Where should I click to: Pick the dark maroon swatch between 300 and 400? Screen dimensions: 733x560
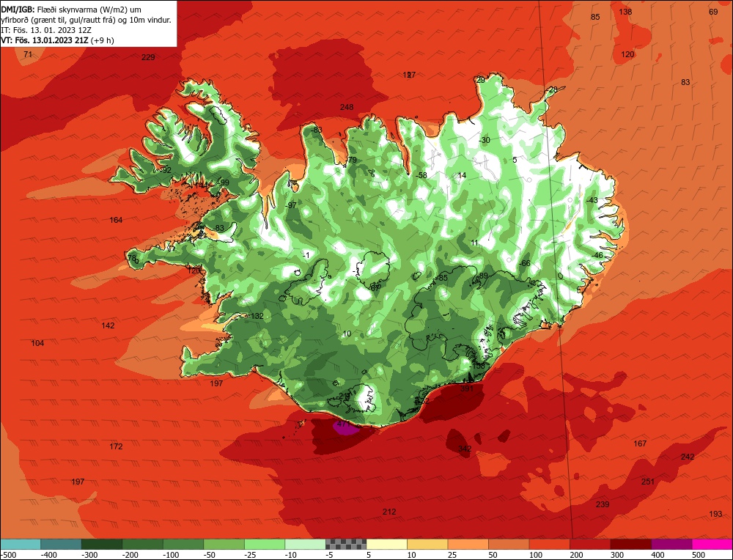pyautogui.click(x=630, y=544)
